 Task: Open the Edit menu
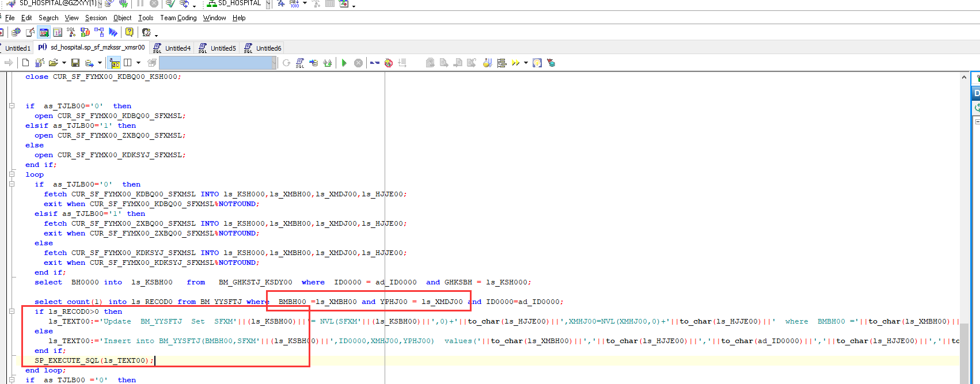point(26,18)
